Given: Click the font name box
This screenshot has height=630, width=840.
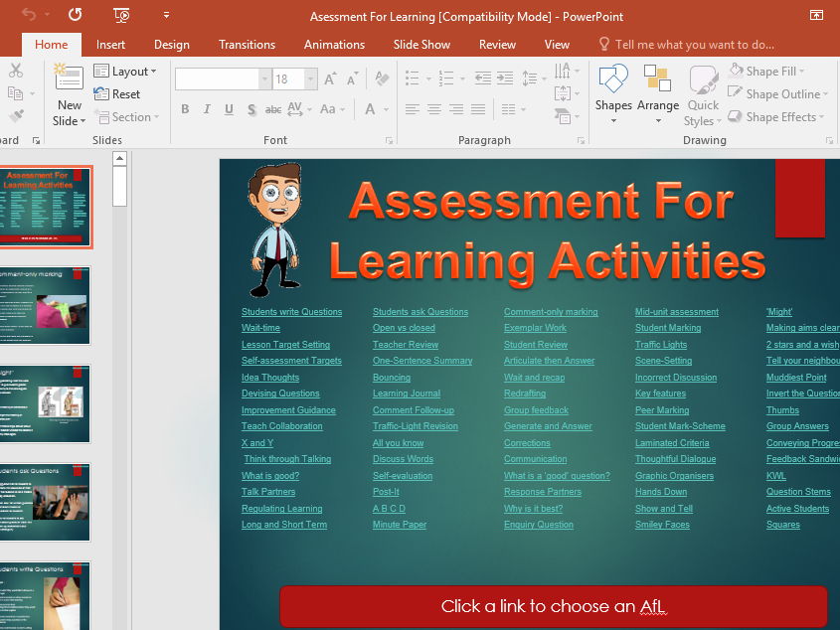Looking at the screenshot, I should 217,79.
